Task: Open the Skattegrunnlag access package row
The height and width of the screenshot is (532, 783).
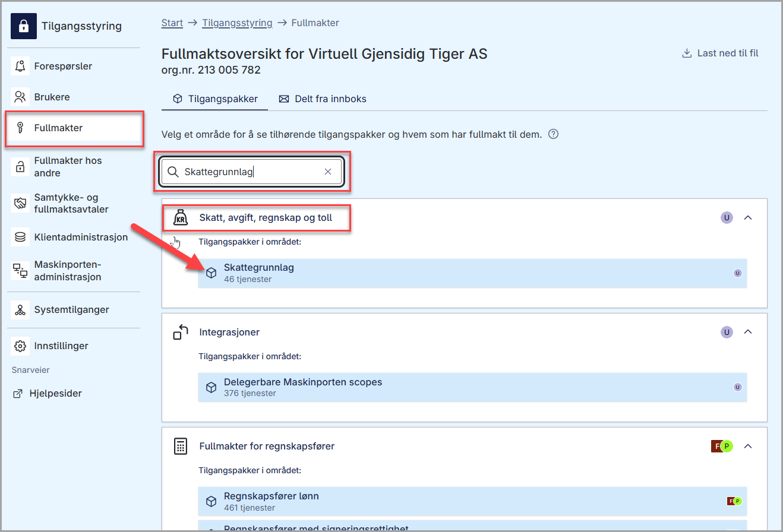Action: point(472,273)
